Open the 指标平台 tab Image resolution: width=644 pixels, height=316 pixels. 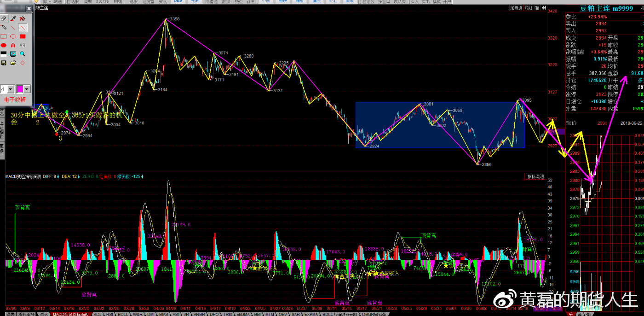click(26, 314)
